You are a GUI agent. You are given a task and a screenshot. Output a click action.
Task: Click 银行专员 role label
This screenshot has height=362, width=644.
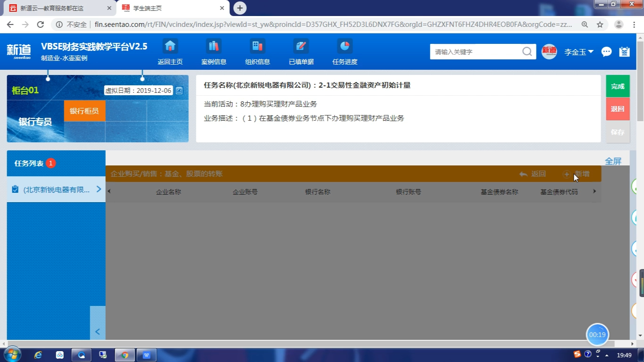[35, 122]
